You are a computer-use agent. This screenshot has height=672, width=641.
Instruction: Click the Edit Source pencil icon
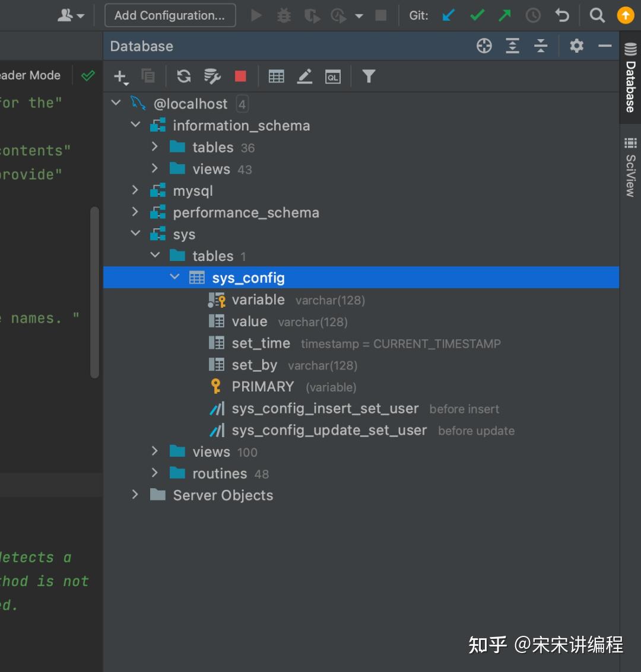304,76
